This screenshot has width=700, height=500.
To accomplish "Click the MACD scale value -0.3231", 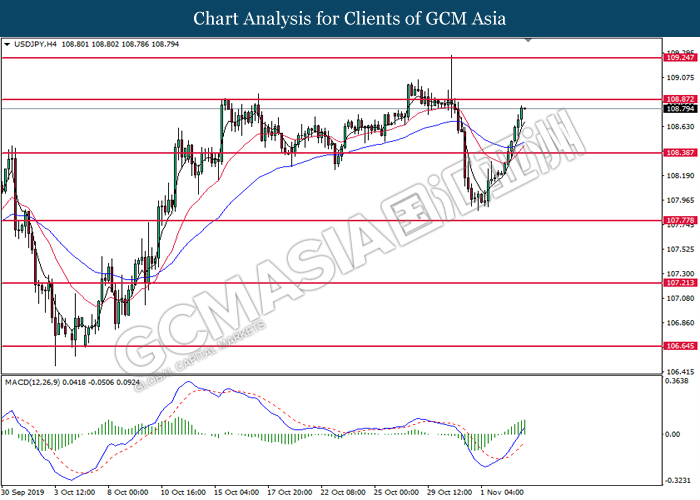I will (678, 480).
